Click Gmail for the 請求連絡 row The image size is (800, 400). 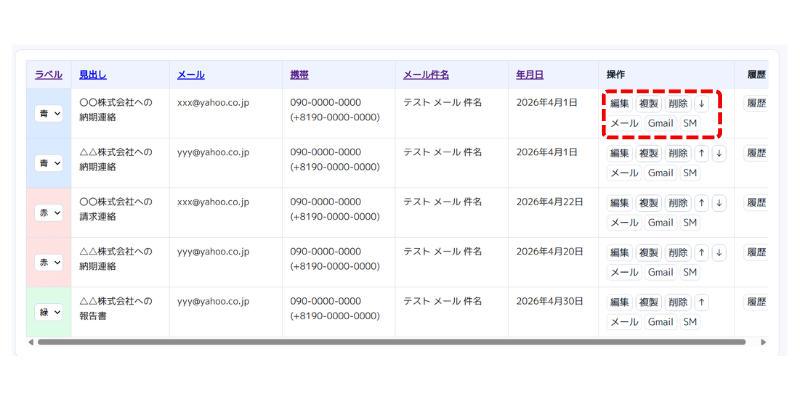click(661, 222)
